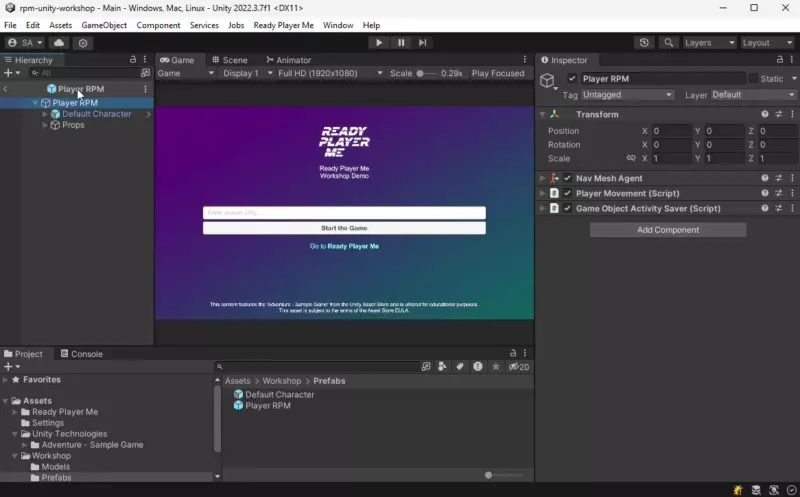Open the Layers dropdown in toolbar
This screenshot has height=497, width=800.
point(709,43)
